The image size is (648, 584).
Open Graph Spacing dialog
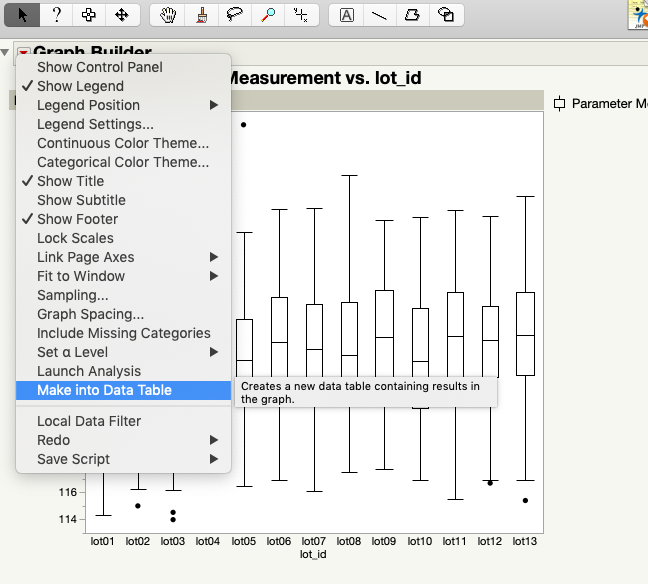tap(123, 314)
